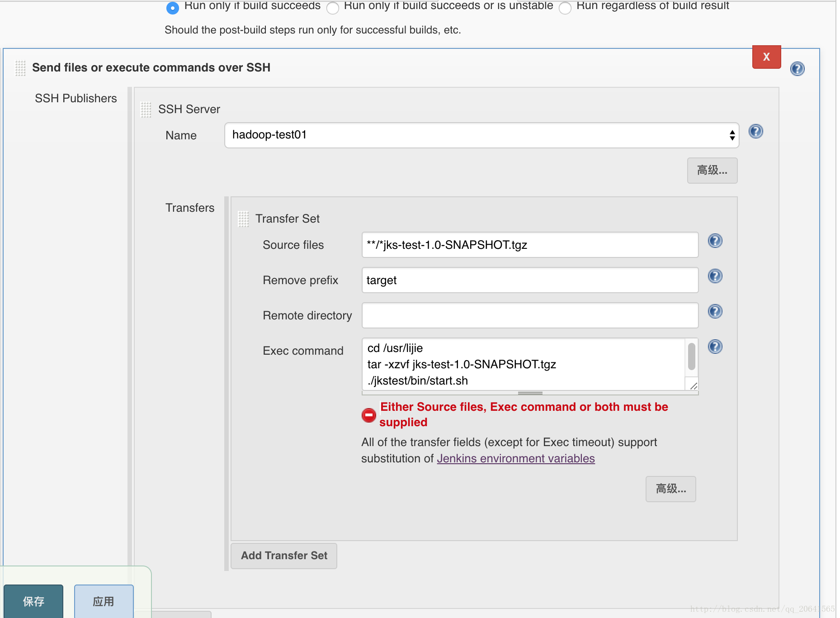Open help for Send files over SSH section

pyautogui.click(x=797, y=69)
